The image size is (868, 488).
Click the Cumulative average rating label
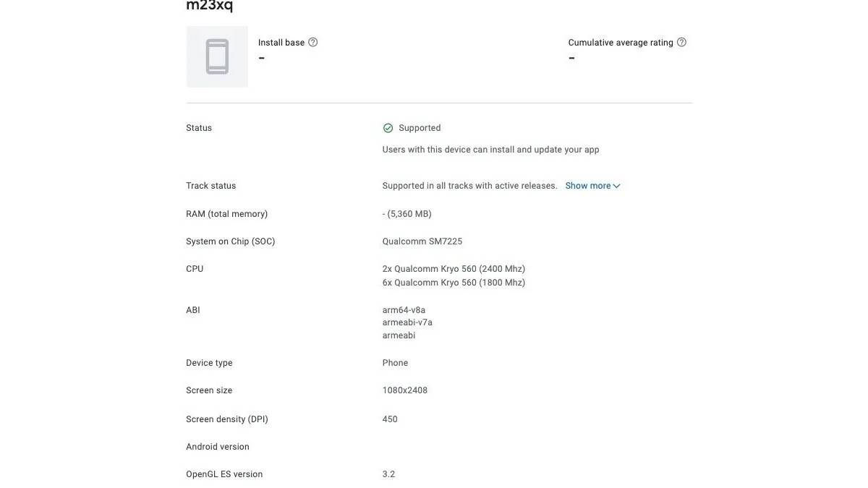tap(621, 43)
